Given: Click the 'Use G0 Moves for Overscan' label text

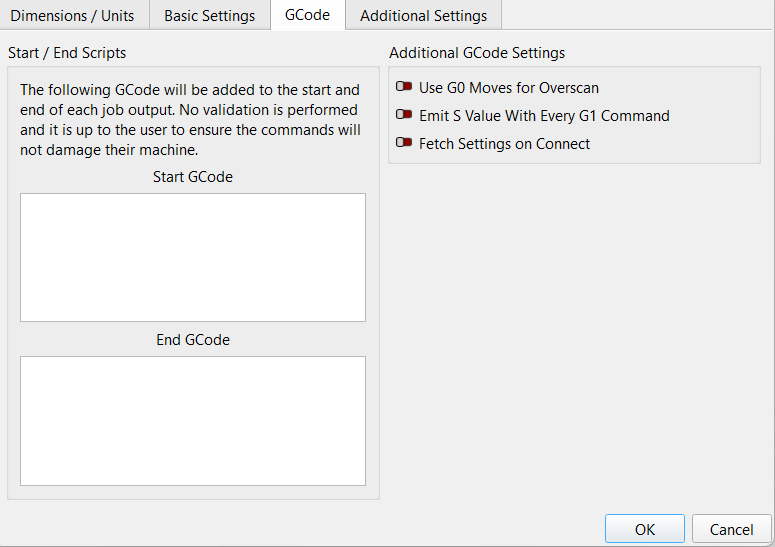Looking at the screenshot, I should [x=509, y=88].
